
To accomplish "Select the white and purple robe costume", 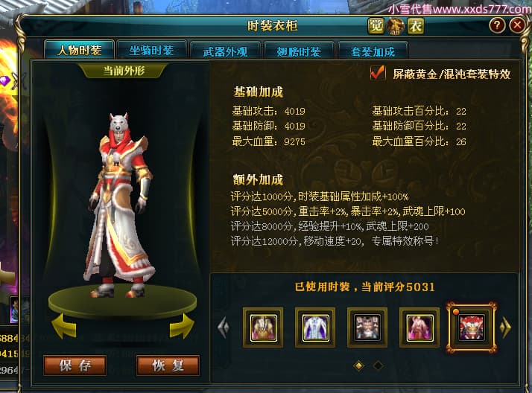I will point(315,327).
